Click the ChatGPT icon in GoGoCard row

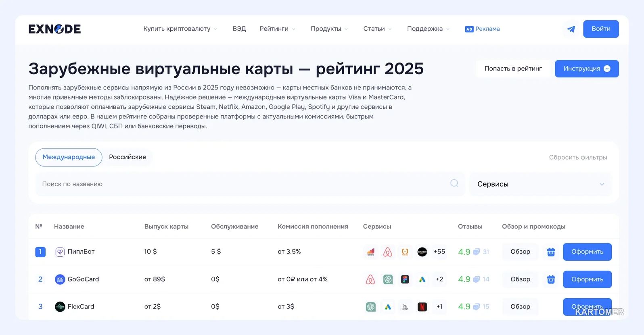pos(388,279)
